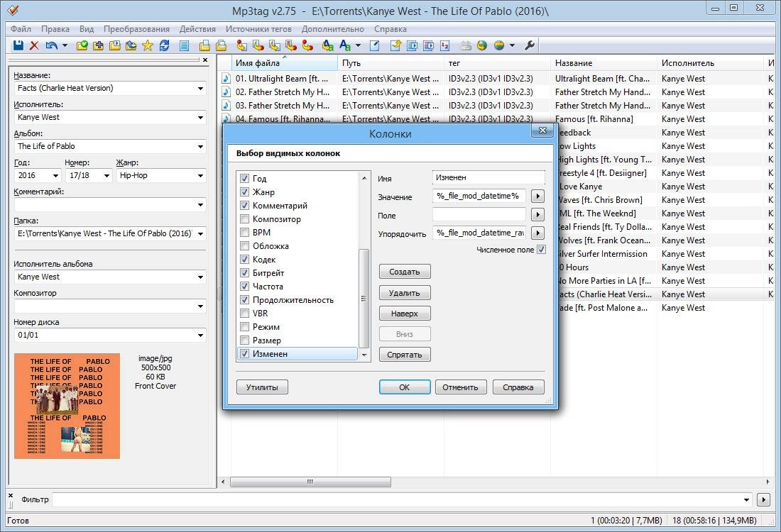Open the Файл menu

click(21, 29)
